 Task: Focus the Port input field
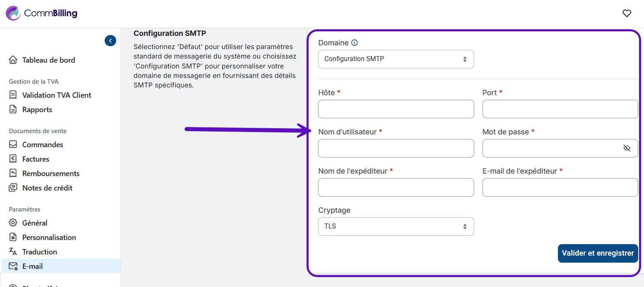click(560, 109)
